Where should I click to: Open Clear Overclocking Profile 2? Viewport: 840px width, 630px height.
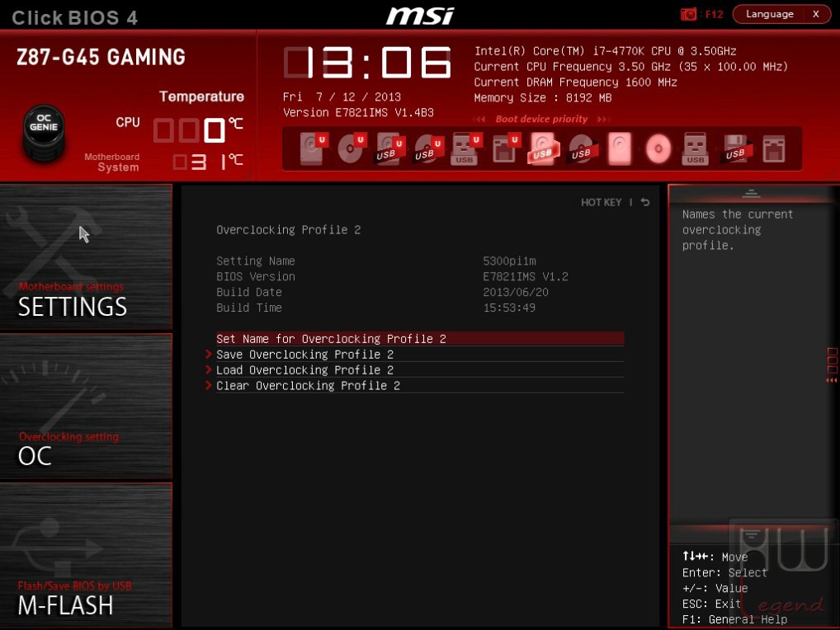pyautogui.click(x=419, y=385)
